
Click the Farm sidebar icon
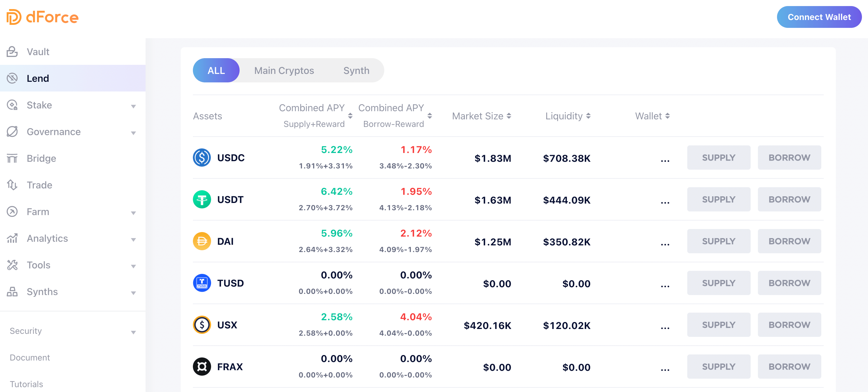[x=12, y=211]
